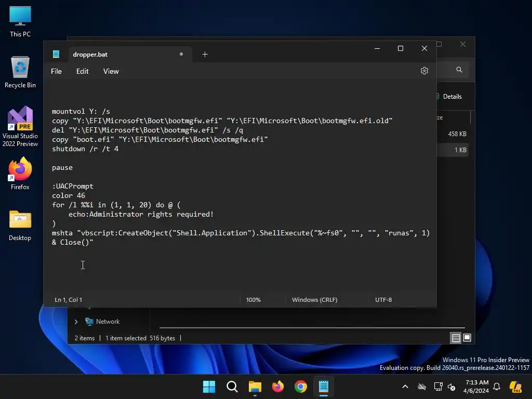Click the Explorer horizontal scrollbar
This screenshot has height=399, width=532.
tap(312, 328)
